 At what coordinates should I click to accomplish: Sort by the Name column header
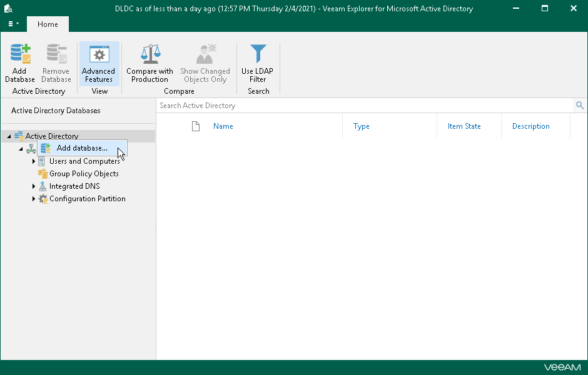[223, 126]
